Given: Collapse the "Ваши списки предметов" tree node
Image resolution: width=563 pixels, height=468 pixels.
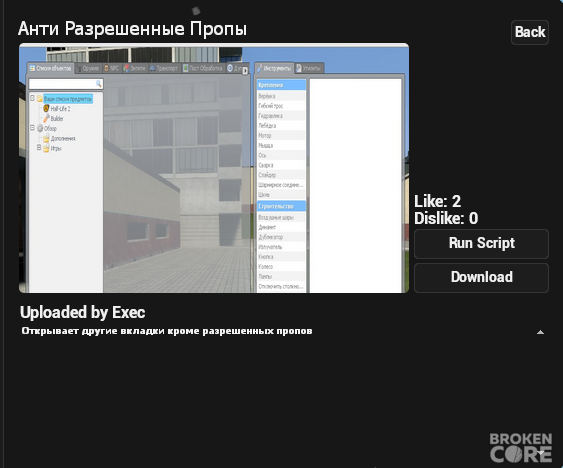Looking at the screenshot, I should (x=32, y=98).
